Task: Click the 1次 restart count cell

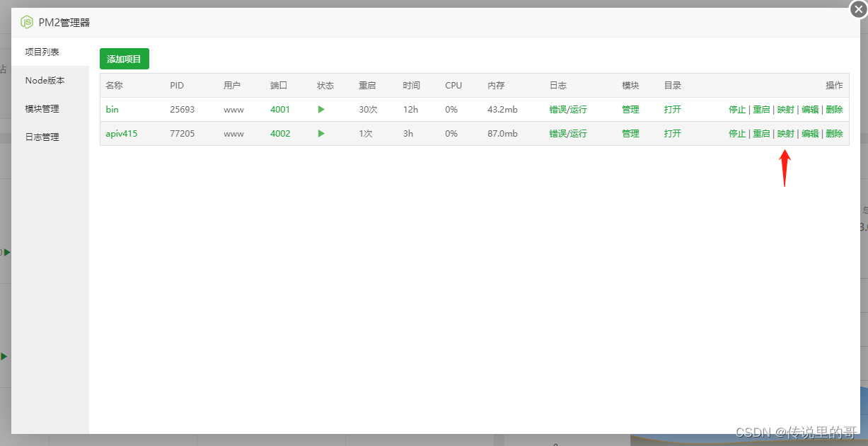Action: (x=366, y=133)
